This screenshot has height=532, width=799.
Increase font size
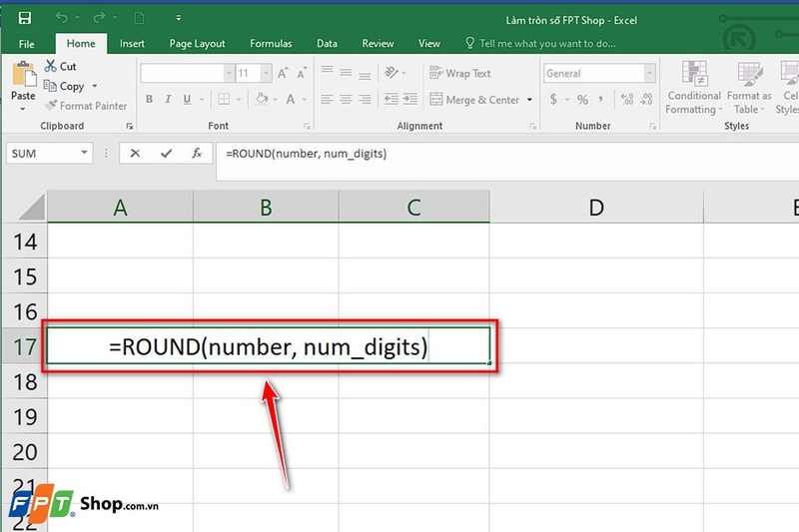[283, 73]
